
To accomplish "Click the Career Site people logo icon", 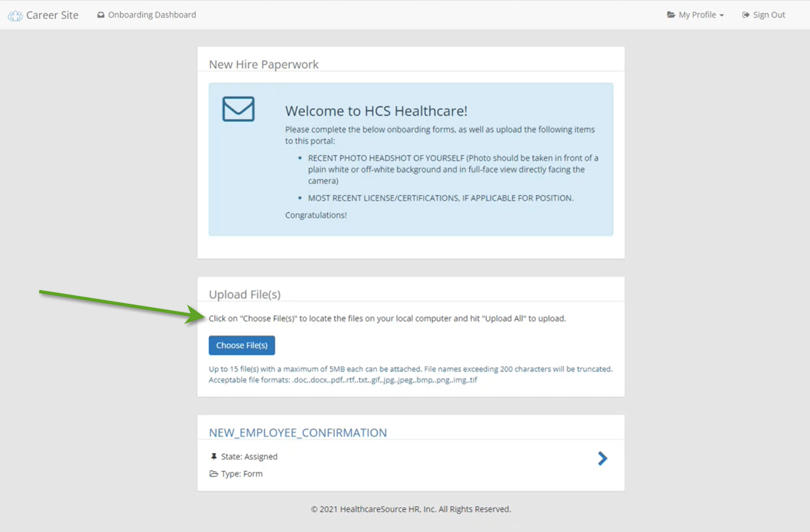I will click(x=15, y=16).
